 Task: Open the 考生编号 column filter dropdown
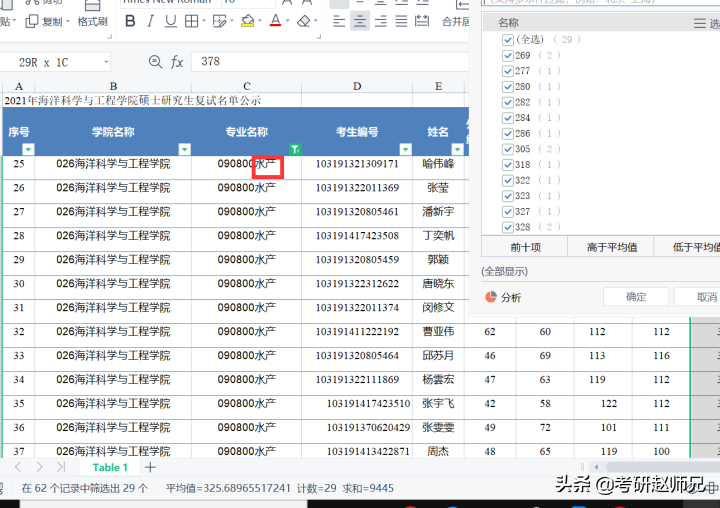tap(405, 149)
